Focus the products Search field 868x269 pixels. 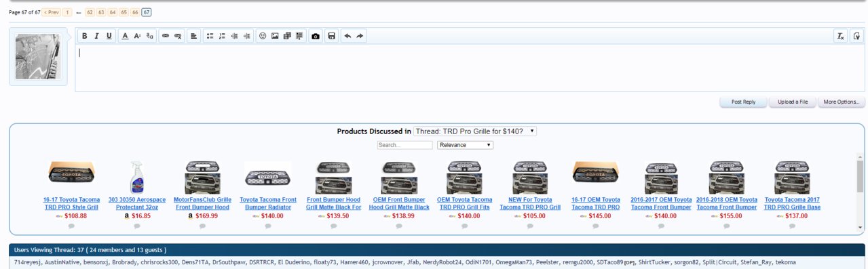click(x=405, y=145)
